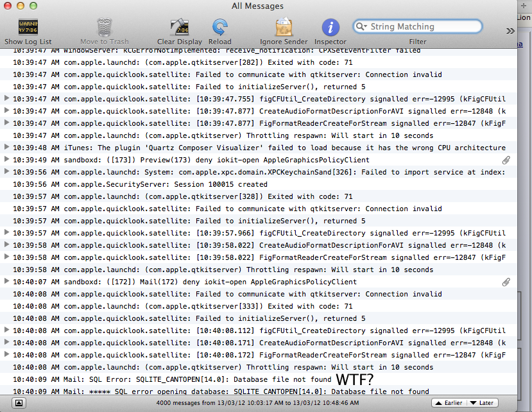Open the Inspector info icon
The height and width of the screenshot is (412, 532).
[330, 27]
